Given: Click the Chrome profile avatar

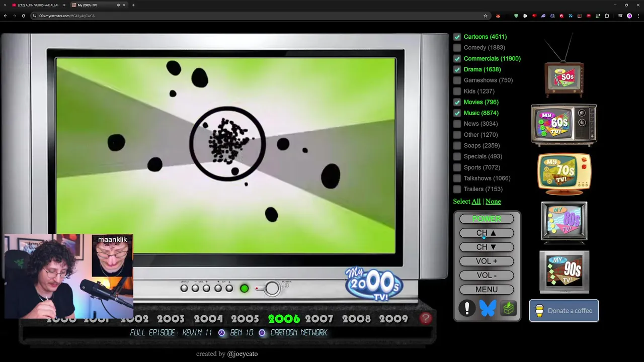Looking at the screenshot, I should click(x=629, y=16).
